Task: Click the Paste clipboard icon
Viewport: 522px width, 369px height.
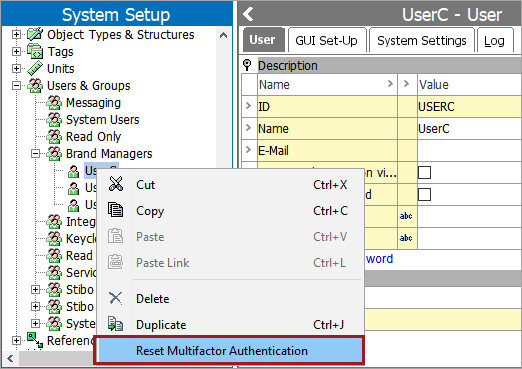Action: click(x=116, y=236)
